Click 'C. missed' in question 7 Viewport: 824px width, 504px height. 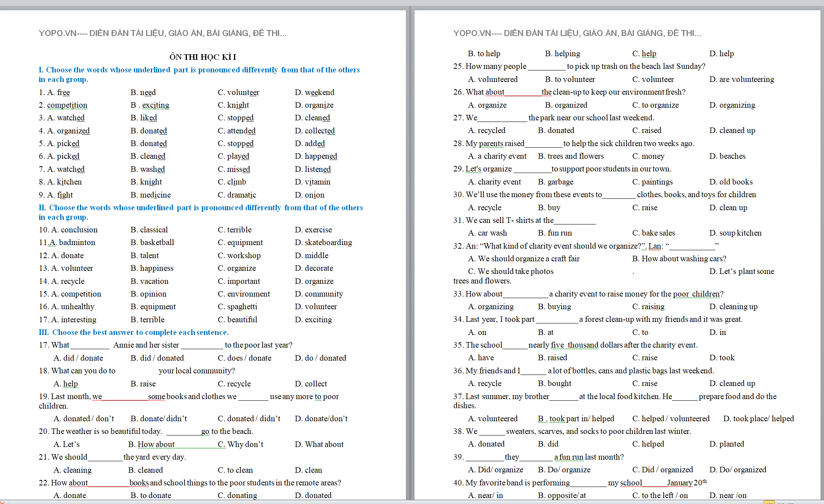coord(234,169)
